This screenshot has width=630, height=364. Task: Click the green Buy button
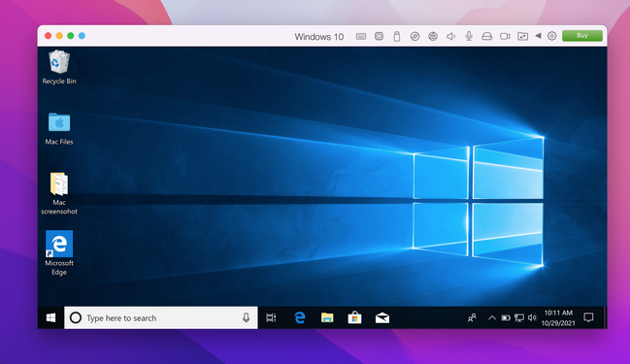[x=582, y=36]
